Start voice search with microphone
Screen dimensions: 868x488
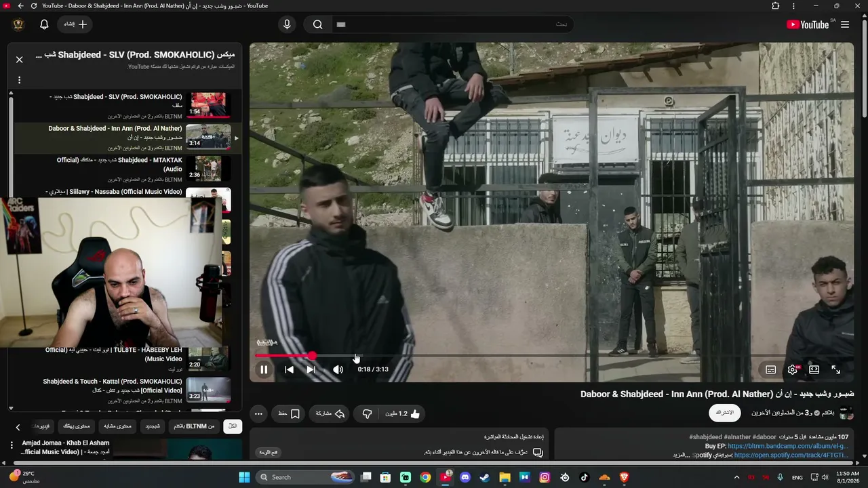[287, 24]
